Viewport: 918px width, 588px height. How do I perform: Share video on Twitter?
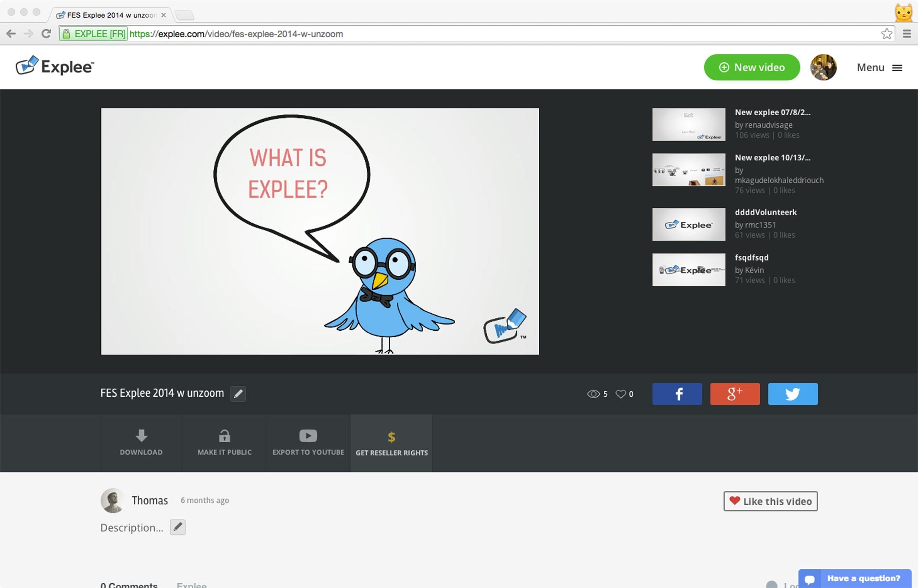pos(793,394)
